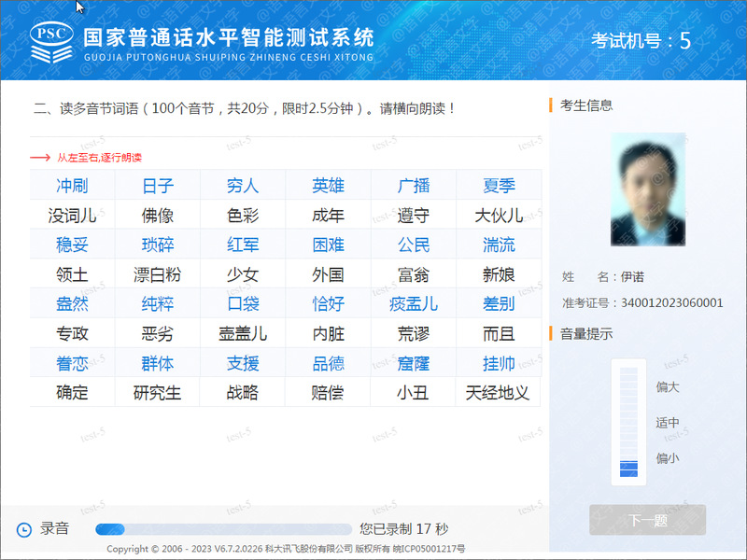
Task: Click the recording progress bar
Action: (223, 529)
